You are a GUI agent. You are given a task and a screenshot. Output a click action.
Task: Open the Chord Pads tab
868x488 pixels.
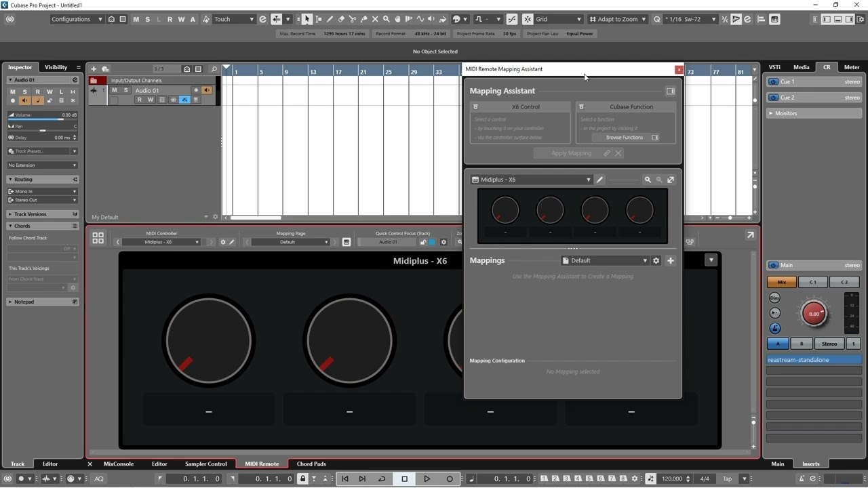(x=311, y=464)
